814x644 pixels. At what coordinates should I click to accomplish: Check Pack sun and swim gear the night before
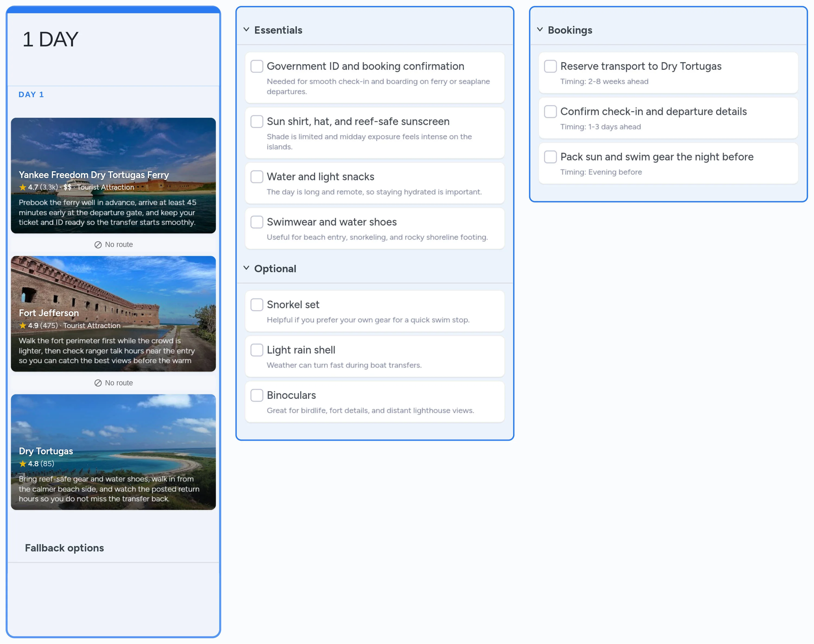pos(550,157)
